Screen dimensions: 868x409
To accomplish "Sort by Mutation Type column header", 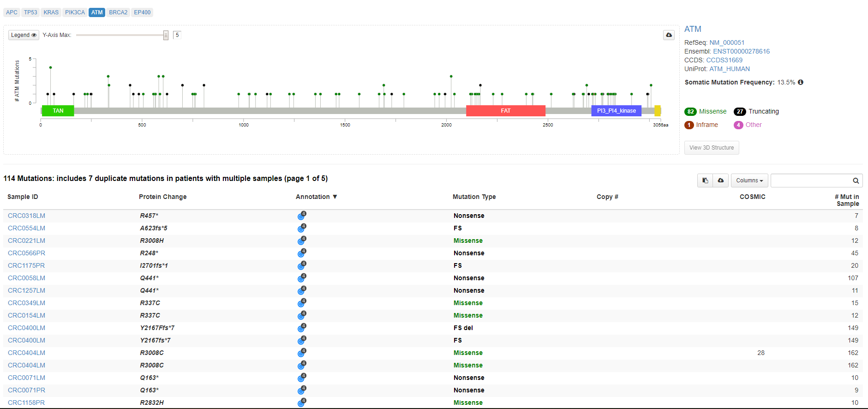I will click(x=474, y=197).
